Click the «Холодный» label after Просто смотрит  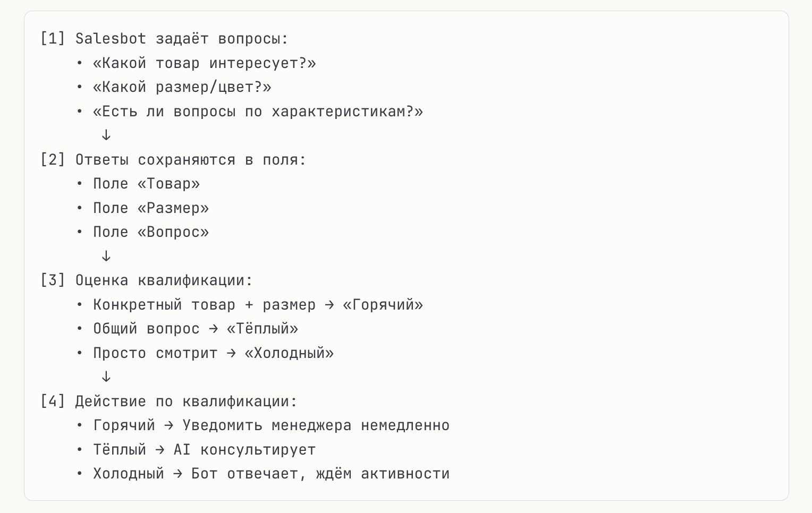tap(289, 353)
